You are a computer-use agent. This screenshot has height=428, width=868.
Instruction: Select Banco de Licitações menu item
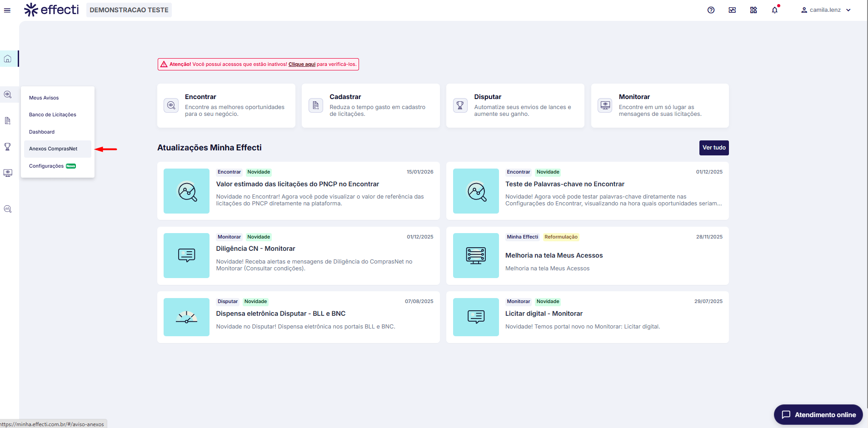(x=53, y=115)
